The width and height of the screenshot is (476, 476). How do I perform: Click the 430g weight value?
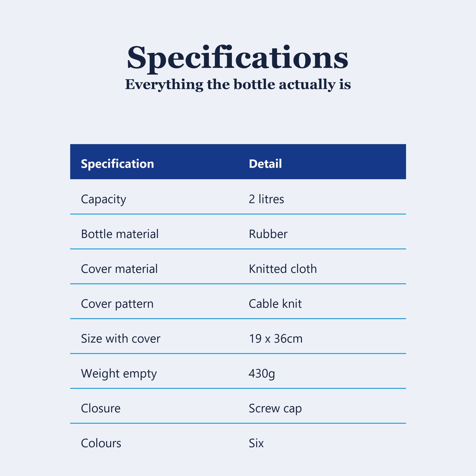[x=262, y=374]
